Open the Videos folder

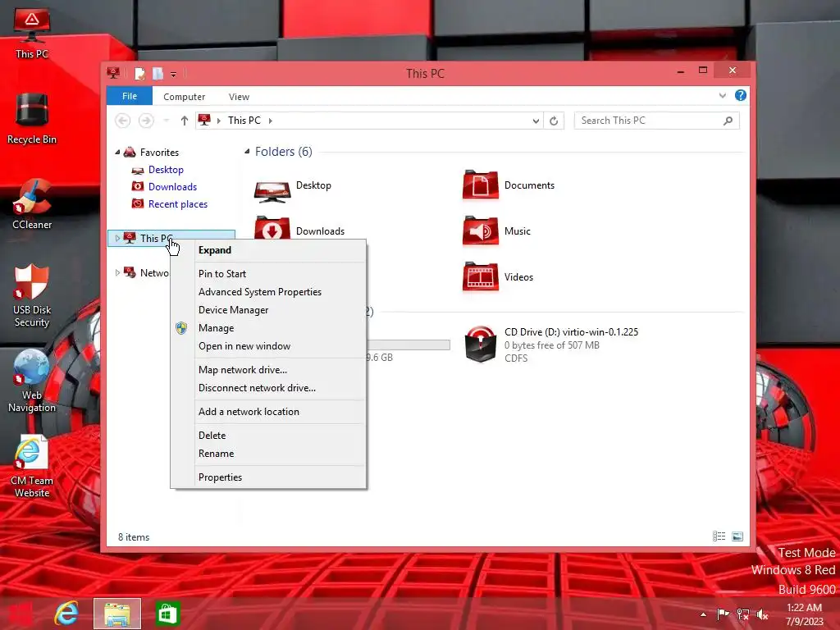tap(497, 277)
